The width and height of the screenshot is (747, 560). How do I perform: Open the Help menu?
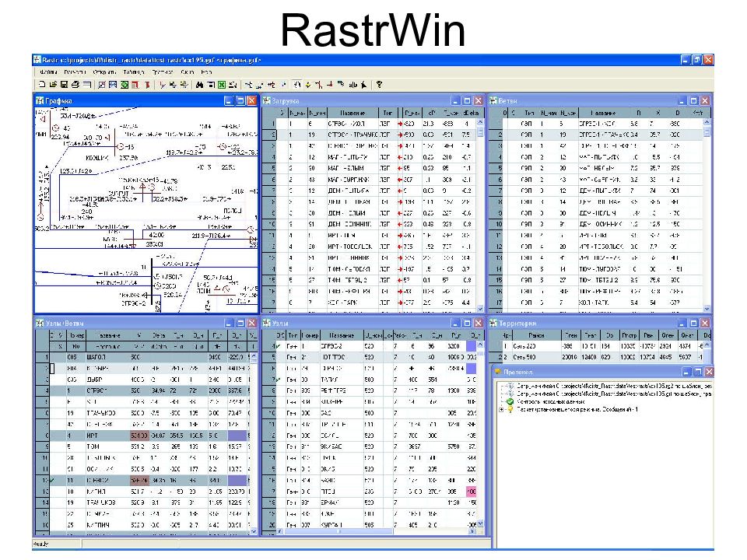pyautogui.click(x=205, y=72)
